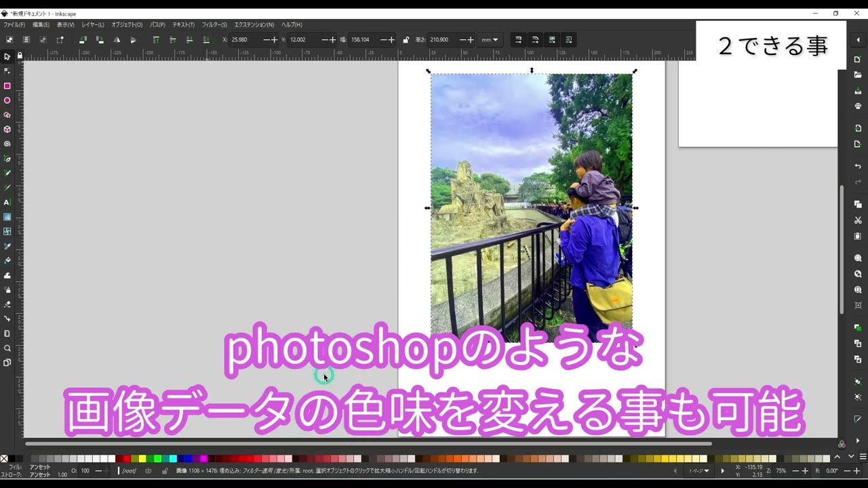Viewport: 868px width, 488px height.
Task: Pick the yellow palette swatch
Action: pos(142,458)
